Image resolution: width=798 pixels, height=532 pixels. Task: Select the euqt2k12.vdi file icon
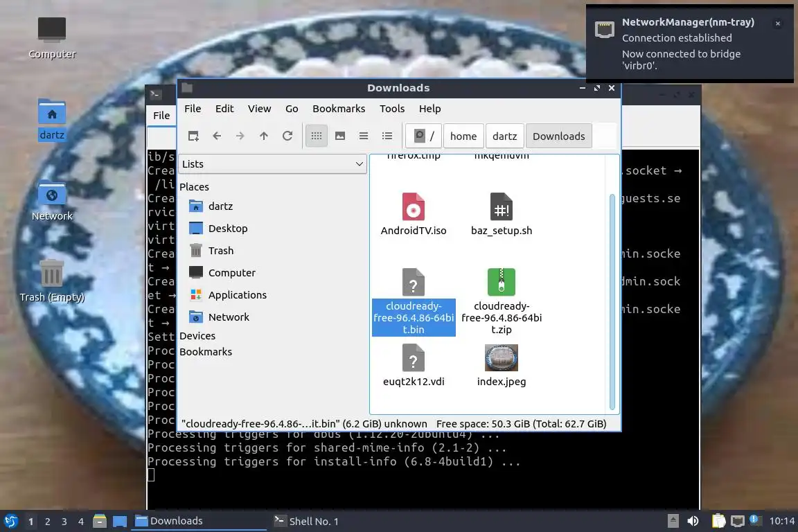pyautogui.click(x=414, y=357)
